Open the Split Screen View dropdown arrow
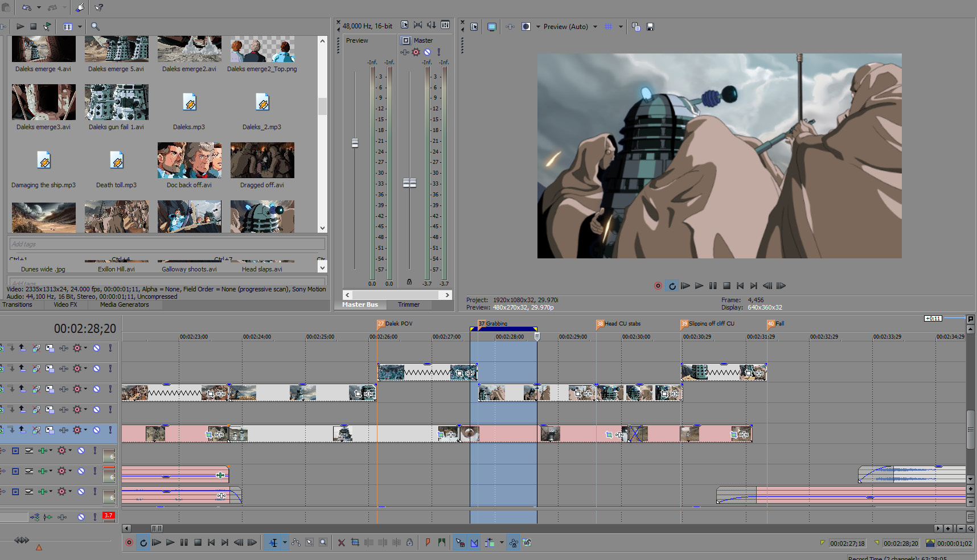This screenshot has height=560, width=977. tap(538, 27)
